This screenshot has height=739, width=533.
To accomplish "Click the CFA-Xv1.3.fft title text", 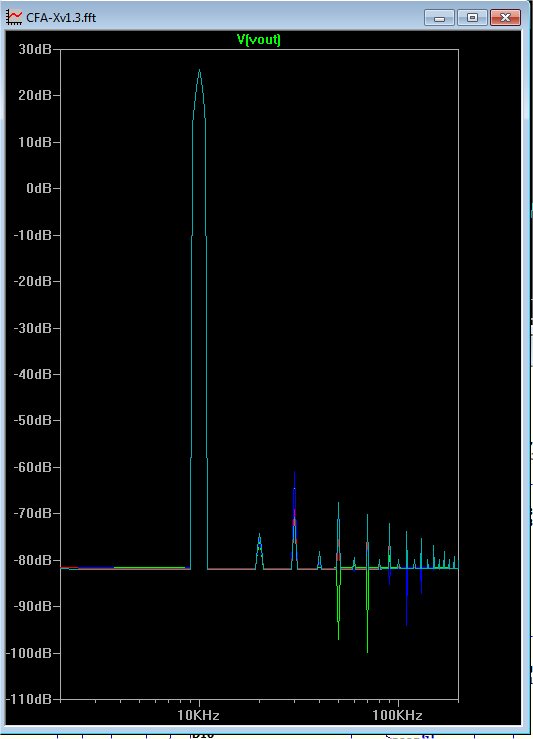I will pyautogui.click(x=61, y=17).
